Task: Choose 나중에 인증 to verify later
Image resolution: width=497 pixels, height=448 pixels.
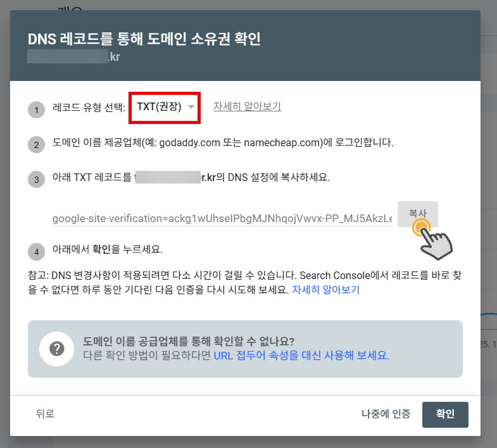Action: [x=386, y=414]
